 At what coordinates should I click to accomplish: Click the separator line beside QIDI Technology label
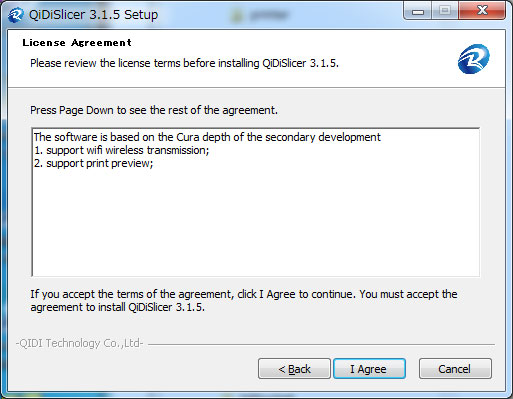pyautogui.click(x=321, y=344)
